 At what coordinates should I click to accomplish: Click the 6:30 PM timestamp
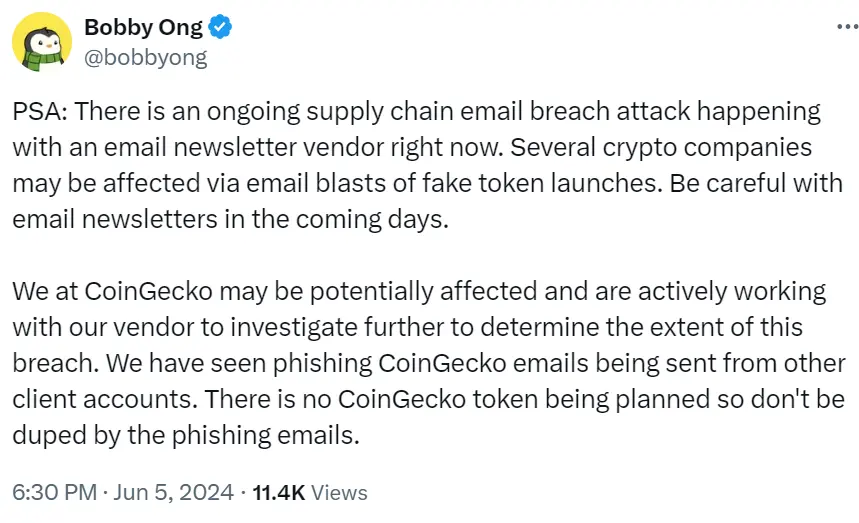pyautogui.click(x=52, y=493)
